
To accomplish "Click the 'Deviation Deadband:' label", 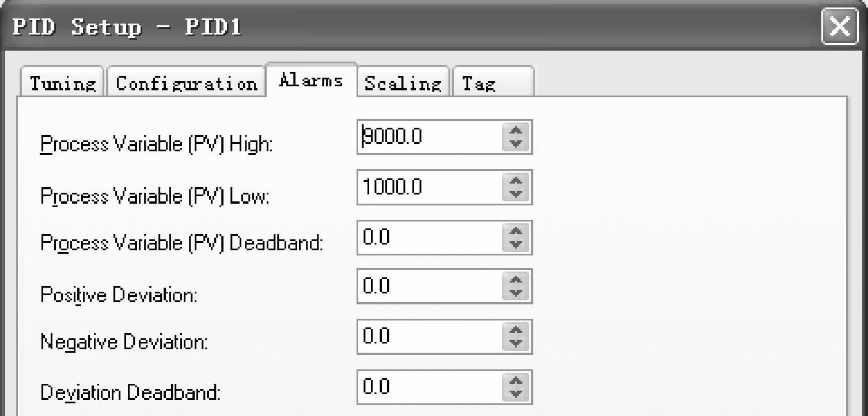I will (131, 394).
